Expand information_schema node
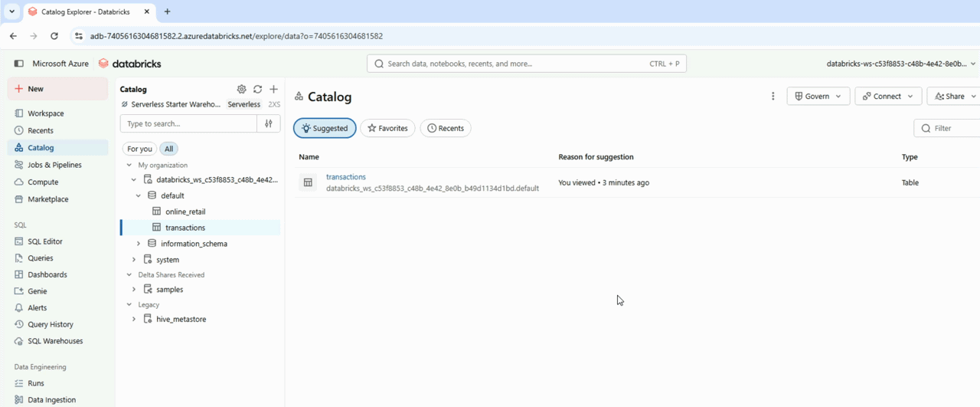Screen dimensions: 980x407 click(139, 244)
